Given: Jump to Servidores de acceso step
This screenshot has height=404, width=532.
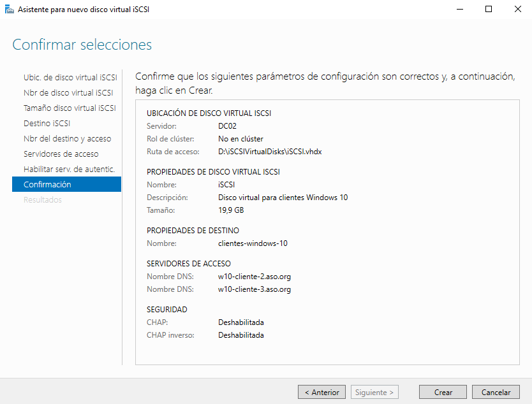Looking at the screenshot, I should pos(61,154).
